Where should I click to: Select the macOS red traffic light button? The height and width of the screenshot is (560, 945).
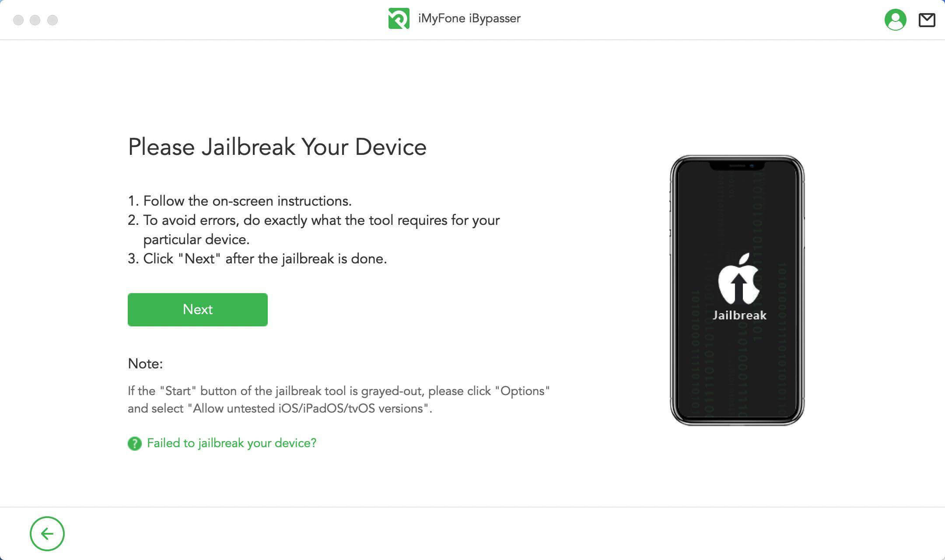19,20
